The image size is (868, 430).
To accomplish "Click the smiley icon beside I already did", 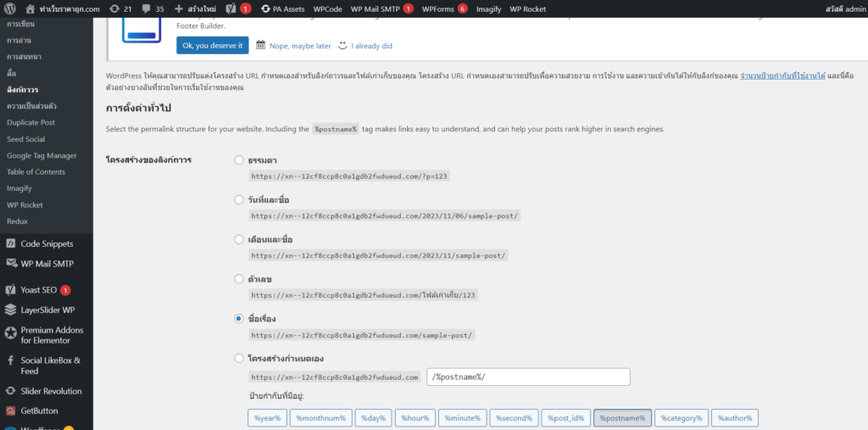I will coord(342,46).
